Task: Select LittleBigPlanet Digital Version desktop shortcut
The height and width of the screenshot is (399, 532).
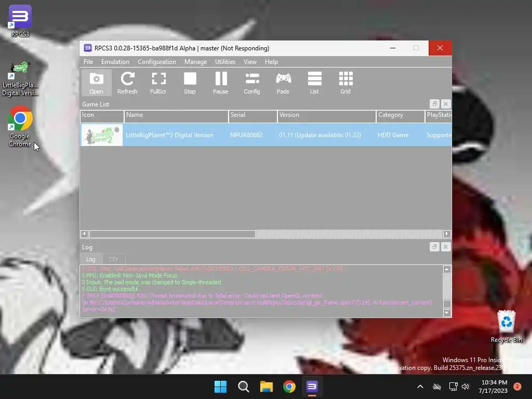Action: tap(20, 79)
